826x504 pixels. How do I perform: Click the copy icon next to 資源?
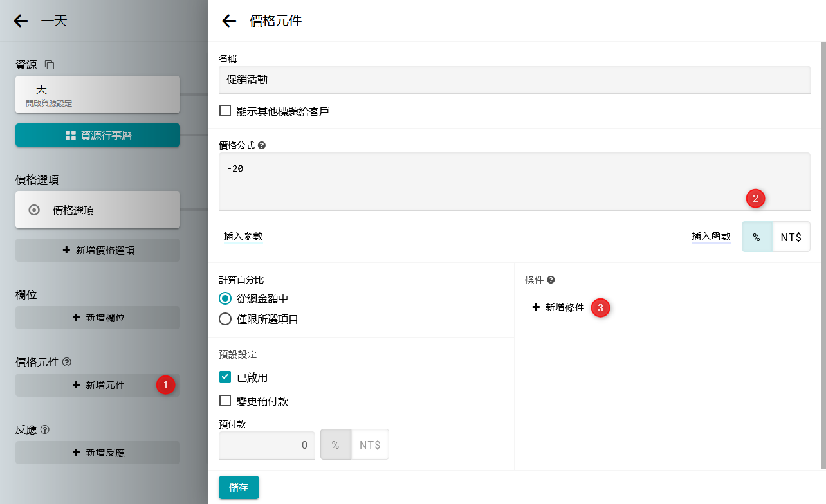point(50,65)
